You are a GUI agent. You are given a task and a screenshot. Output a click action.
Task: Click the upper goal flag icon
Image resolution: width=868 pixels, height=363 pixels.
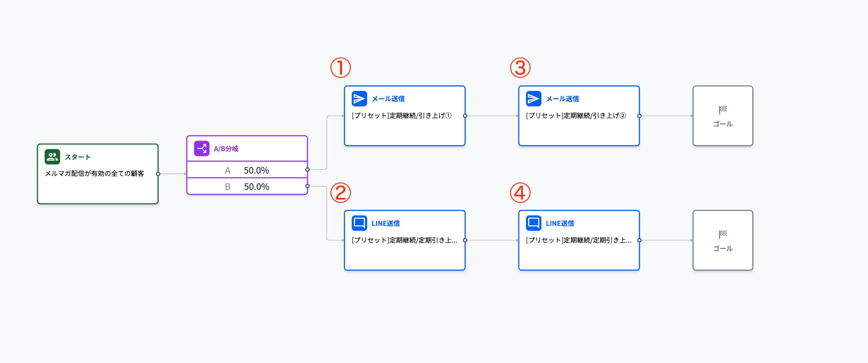(x=722, y=110)
